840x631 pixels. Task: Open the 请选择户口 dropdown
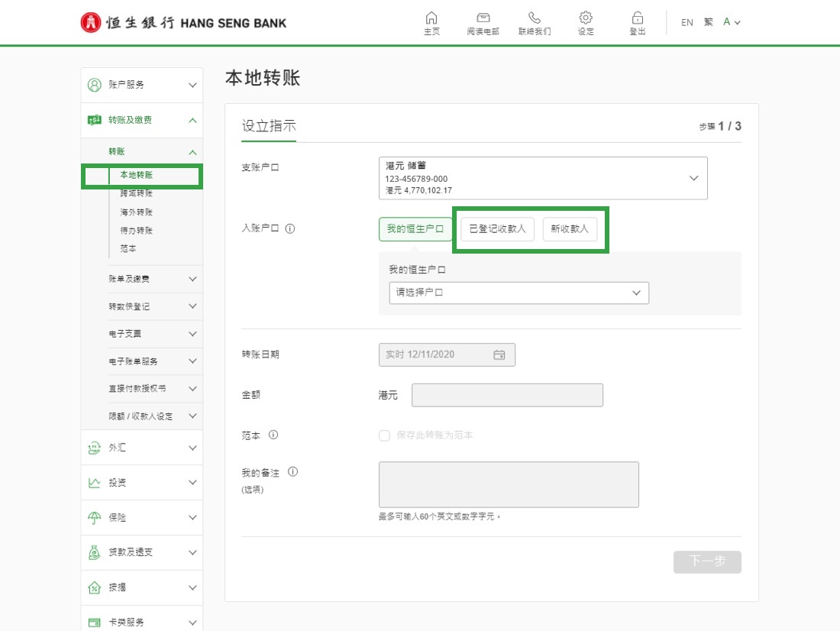[519, 293]
